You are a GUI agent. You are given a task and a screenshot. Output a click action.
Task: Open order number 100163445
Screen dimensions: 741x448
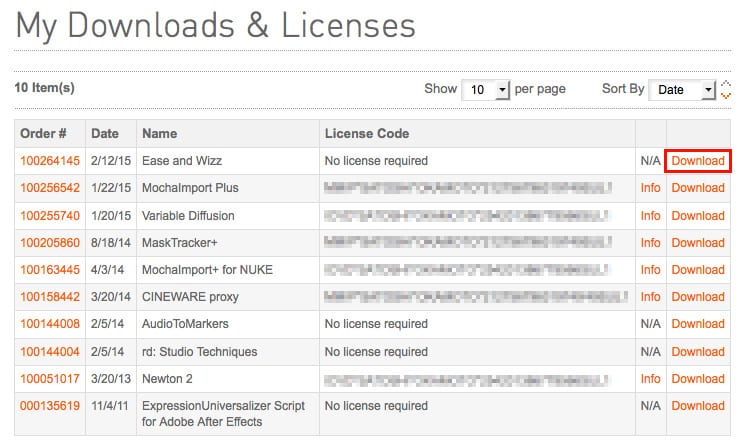(50, 269)
